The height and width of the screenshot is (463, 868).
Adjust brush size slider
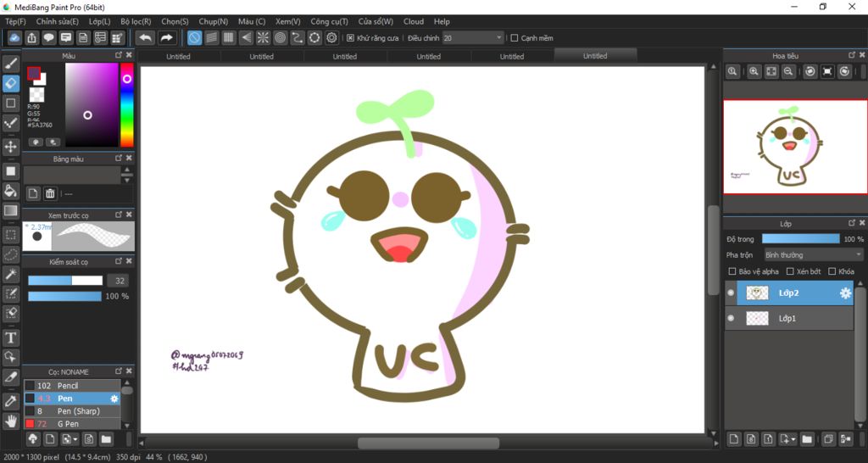[x=65, y=281]
